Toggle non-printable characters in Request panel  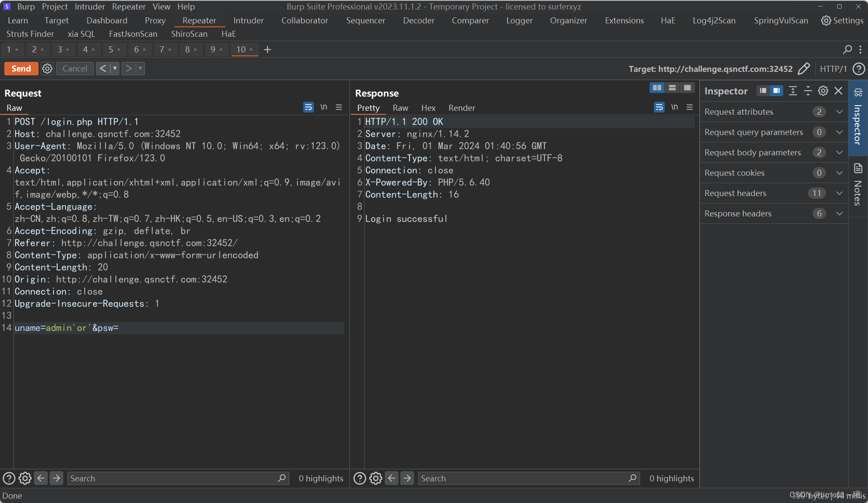(x=323, y=107)
